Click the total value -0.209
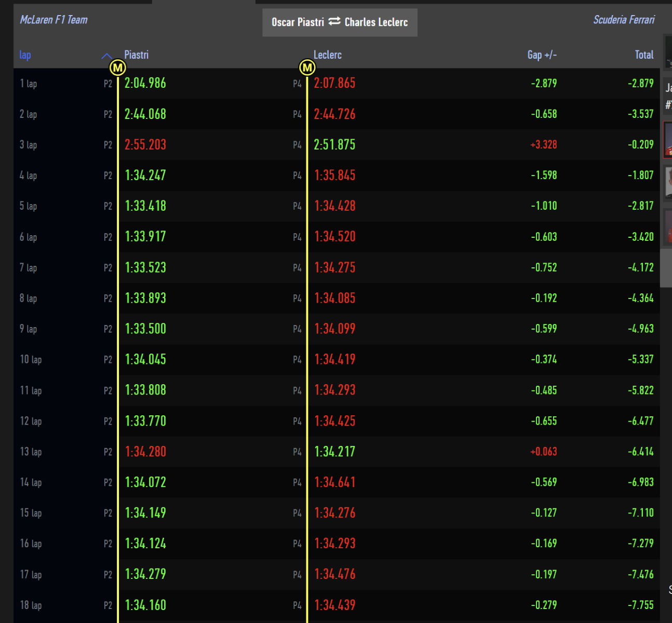The image size is (672, 623). pos(640,145)
